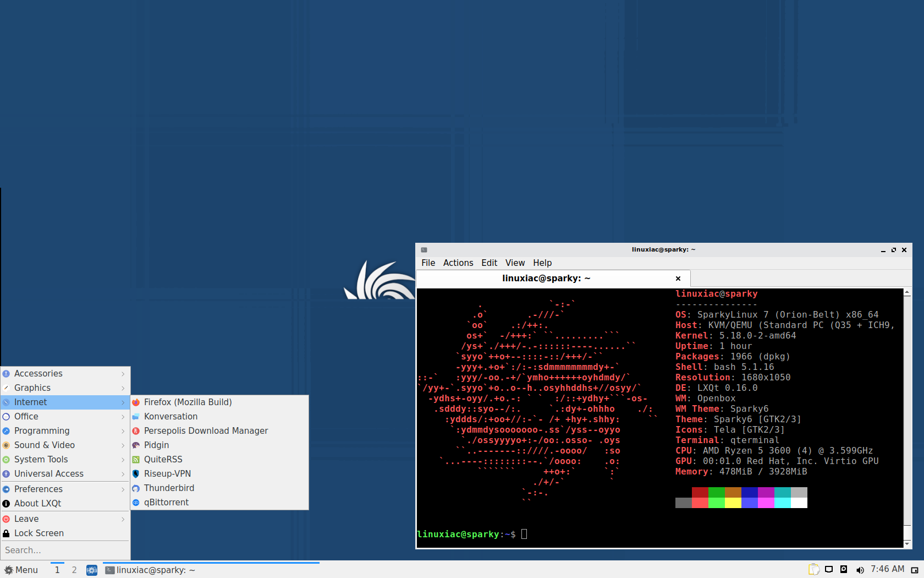Screen dimensions: 924x578
Task: Expand the Office submenu arrow
Action: (123, 417)
